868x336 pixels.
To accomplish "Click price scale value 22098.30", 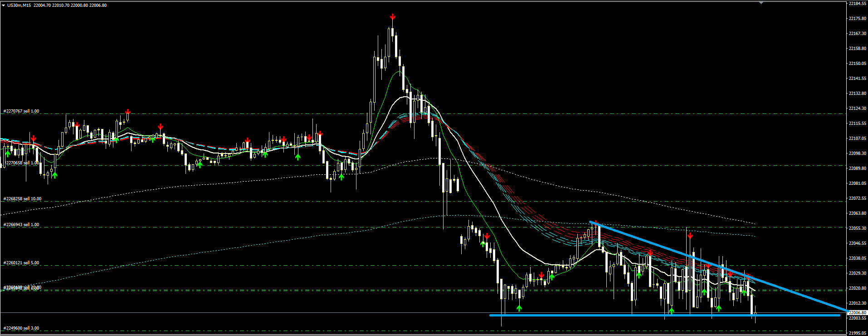I will click(x=858, y=153).
